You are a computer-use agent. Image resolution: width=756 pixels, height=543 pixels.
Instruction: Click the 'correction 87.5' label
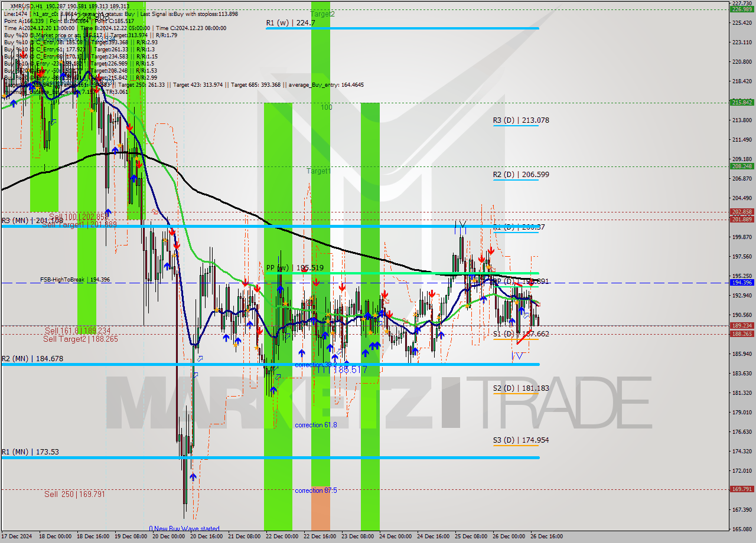click(x=317, y=490)
